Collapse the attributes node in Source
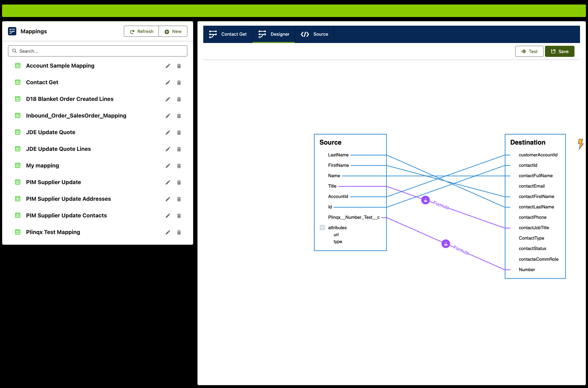The height and width of the screenshot is (388, 588). [x=322, y=228]
